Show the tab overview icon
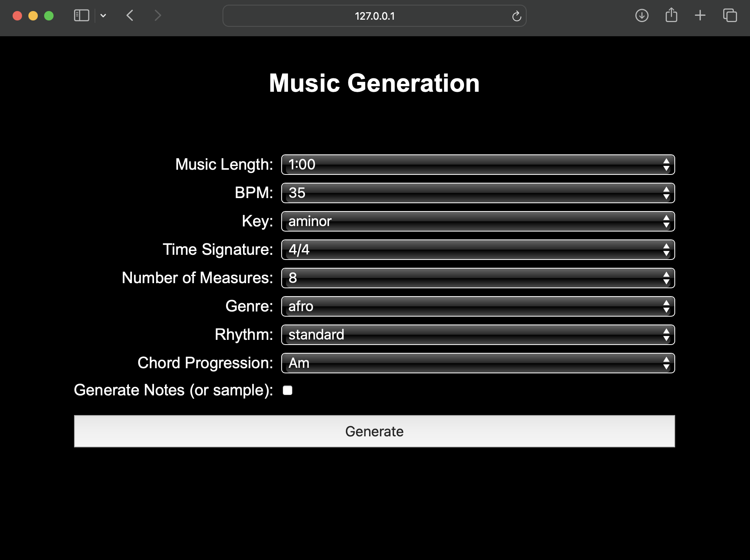 [730, 16]
